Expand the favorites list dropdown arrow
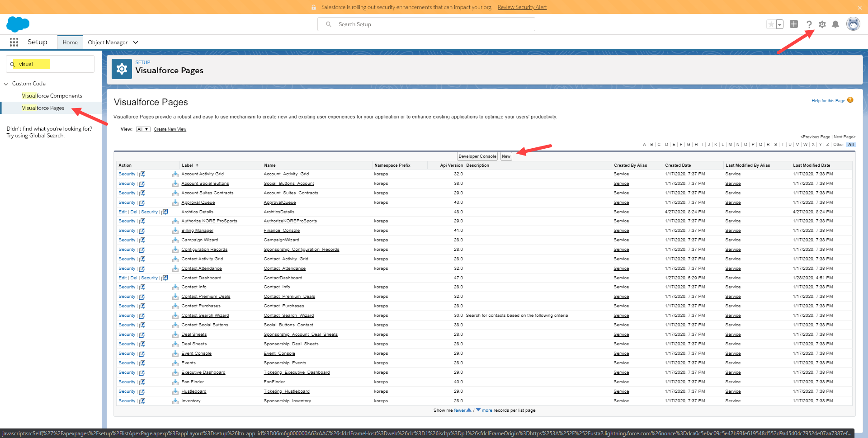Image resolution: width=868 pixels, height=438 pixels. pos(780,24)
